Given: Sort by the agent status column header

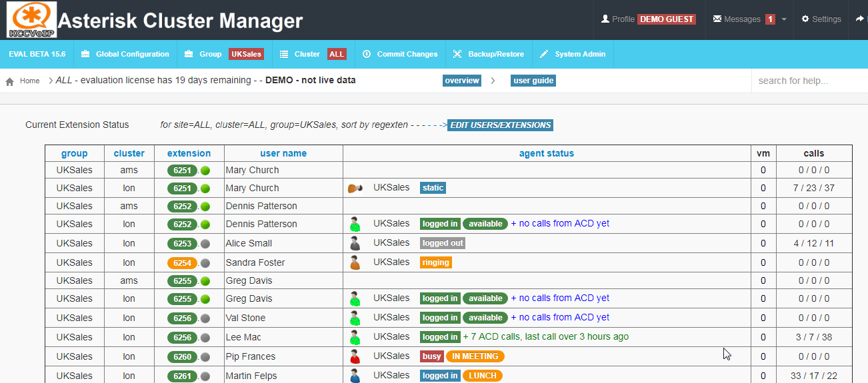Looking at the screenshot, I should (x=547, y=153).
